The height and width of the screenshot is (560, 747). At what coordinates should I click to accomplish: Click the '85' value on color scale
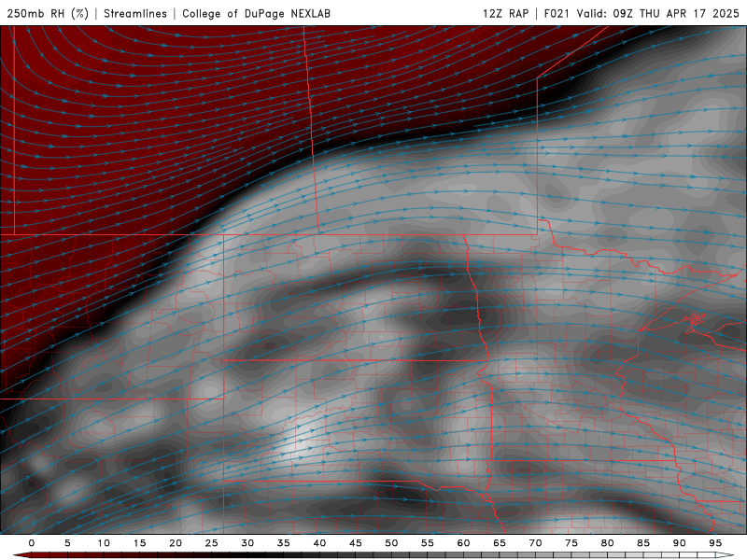pyautogui.click(x=643, y=543)
